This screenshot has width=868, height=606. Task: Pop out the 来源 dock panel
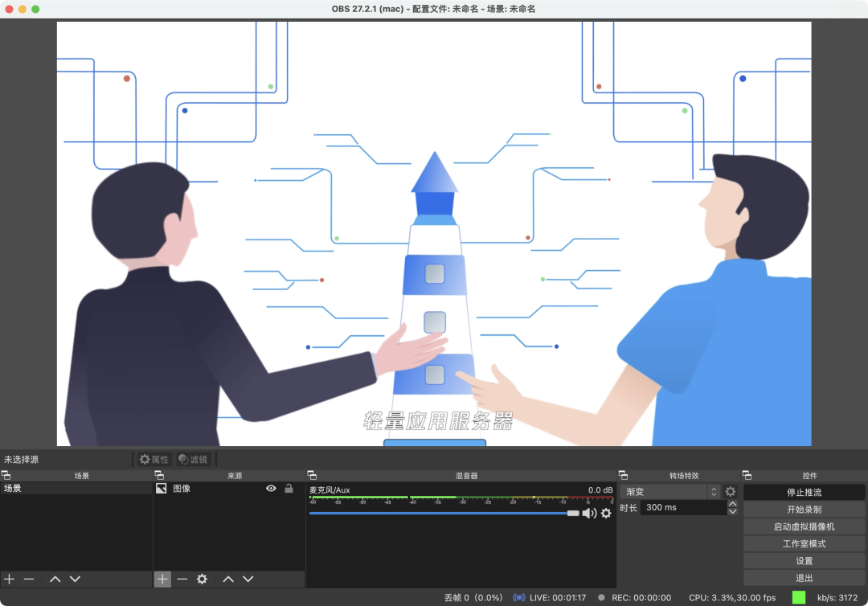pos(159,475)
